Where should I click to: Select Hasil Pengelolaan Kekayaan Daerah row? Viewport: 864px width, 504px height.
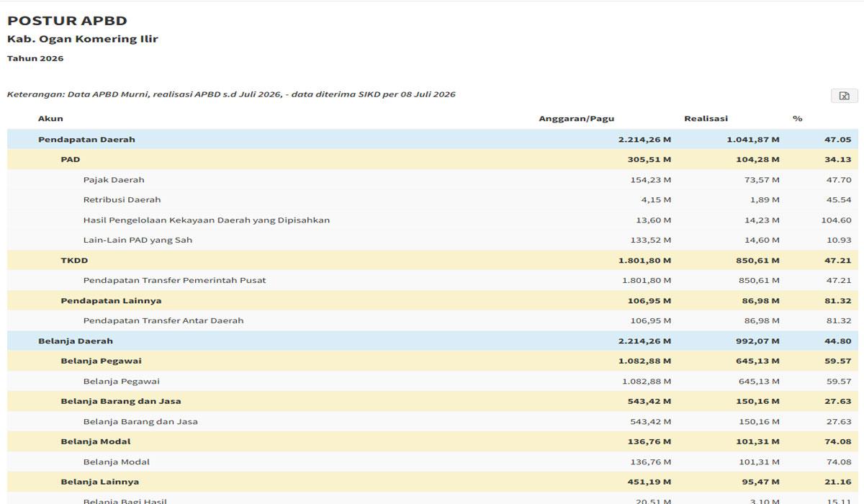[433, 220]
